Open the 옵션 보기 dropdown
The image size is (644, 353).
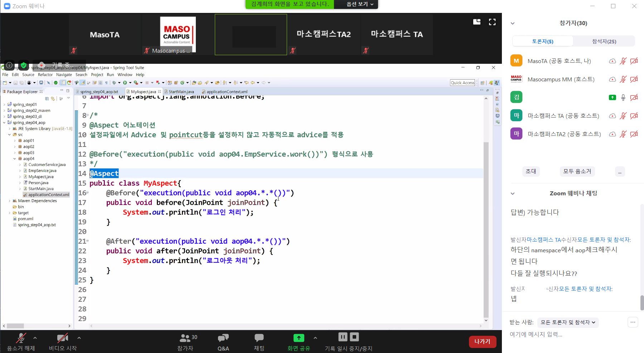(360, 4)
